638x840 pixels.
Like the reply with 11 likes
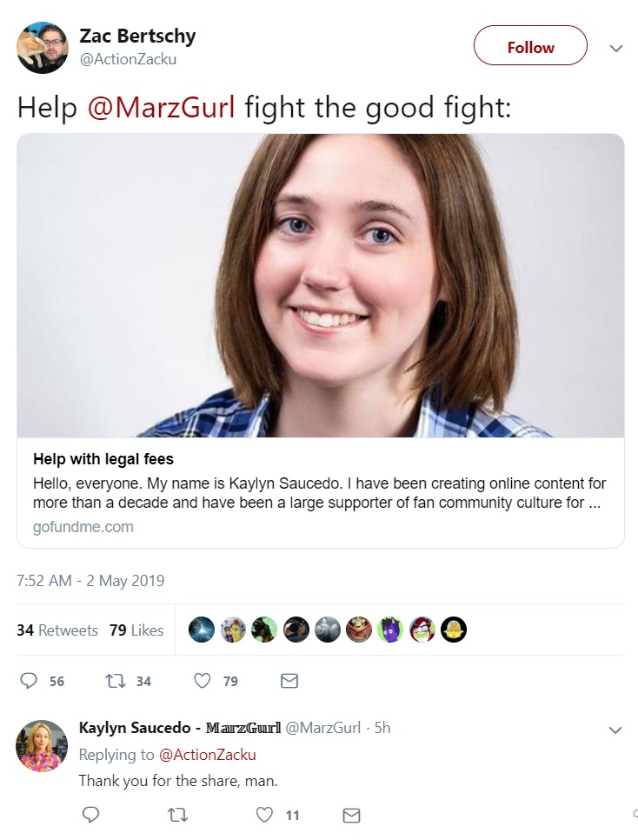(x=264, y=815)
